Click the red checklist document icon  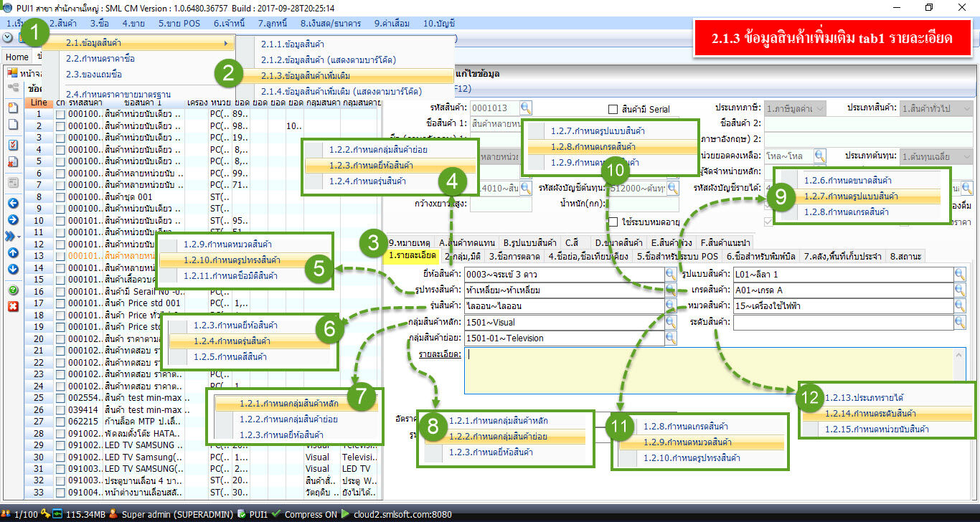click(13, 145)
